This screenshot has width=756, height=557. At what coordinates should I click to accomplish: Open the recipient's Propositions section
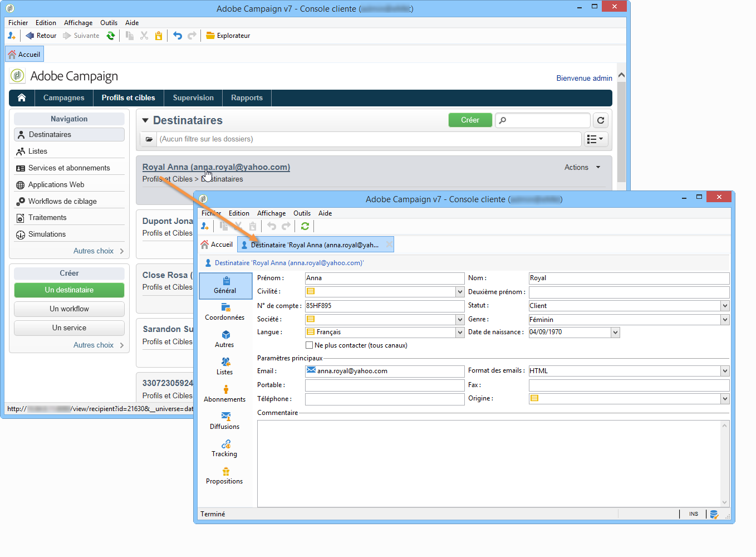225,476
